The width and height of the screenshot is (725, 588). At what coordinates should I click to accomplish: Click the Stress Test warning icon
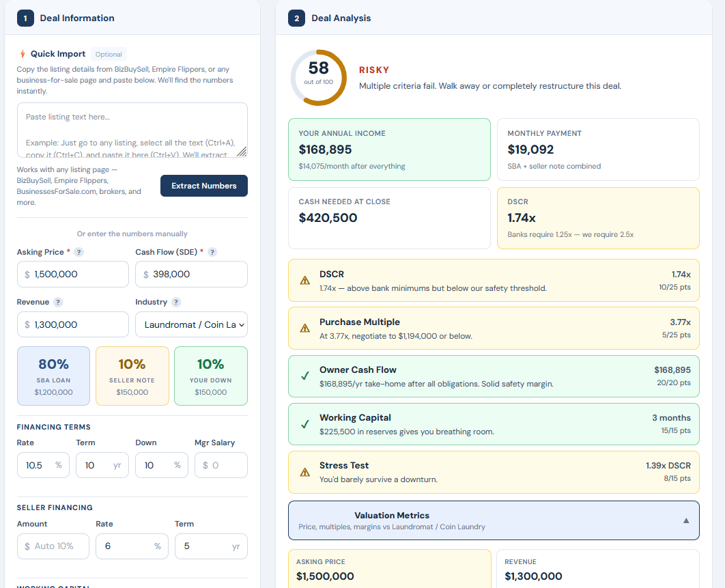pyautogui.click(x=304, y=470)
